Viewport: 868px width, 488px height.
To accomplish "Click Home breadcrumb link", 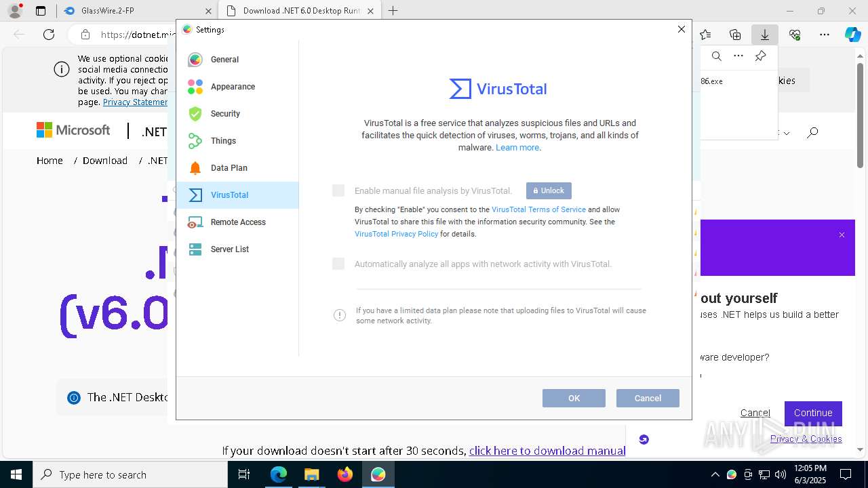I will coord(50,161).
